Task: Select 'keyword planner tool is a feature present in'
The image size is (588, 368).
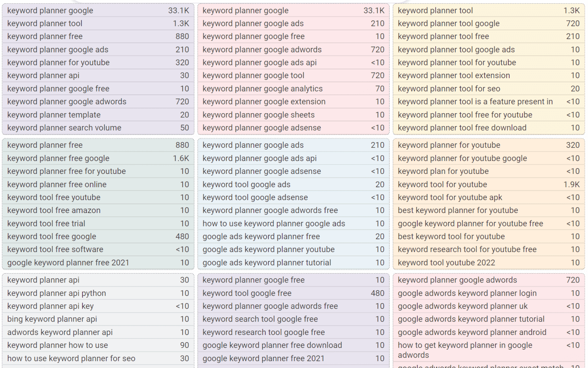Action: click(475, 102)
